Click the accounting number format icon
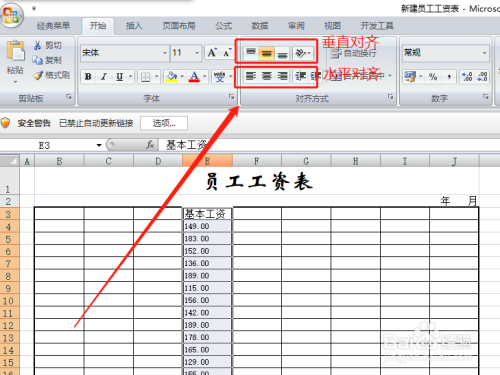 point(410,77)
